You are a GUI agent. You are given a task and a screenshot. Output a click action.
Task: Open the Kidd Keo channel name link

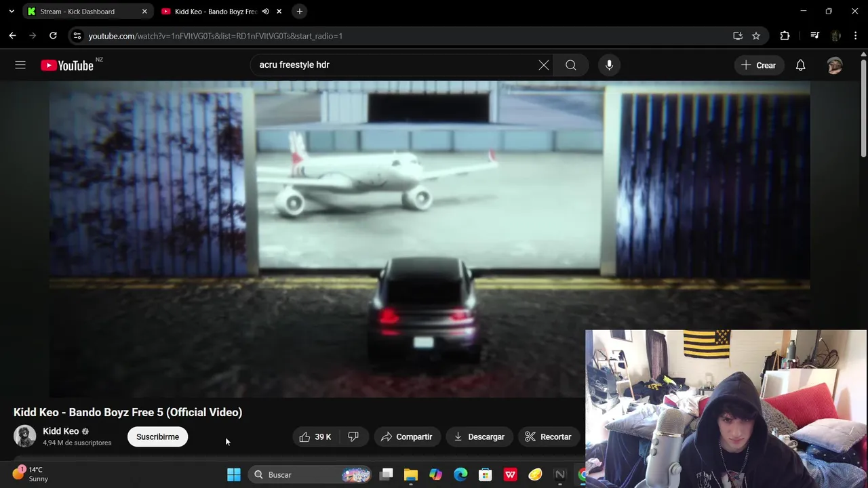(61, 431)
